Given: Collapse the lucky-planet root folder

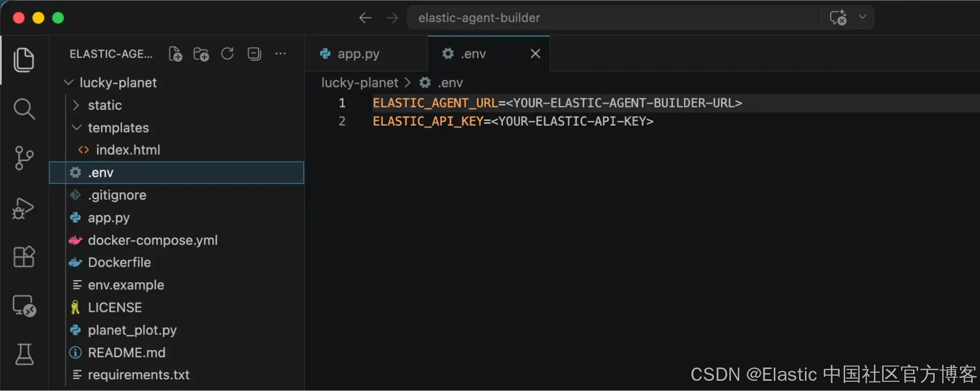Looking at the screenshot, I should [177, 83].
